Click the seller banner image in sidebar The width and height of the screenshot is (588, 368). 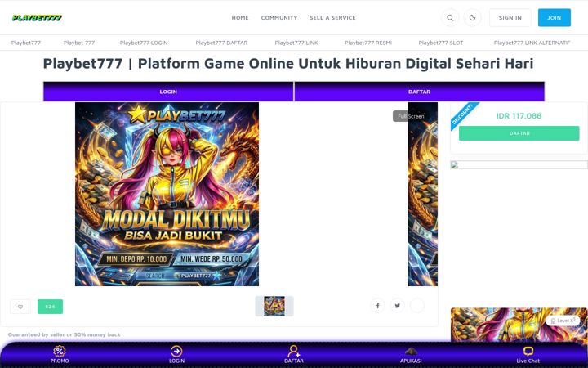pyautogui.click(x=519, y=325)
